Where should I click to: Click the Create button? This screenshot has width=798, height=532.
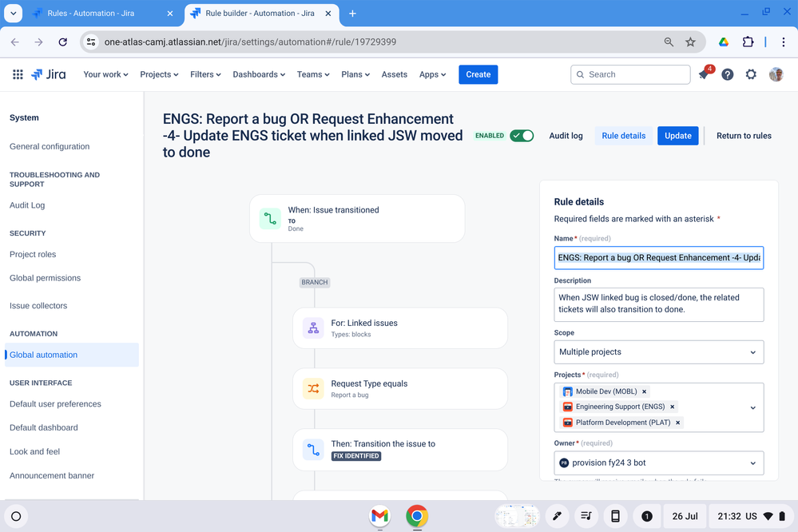[478, 74]
